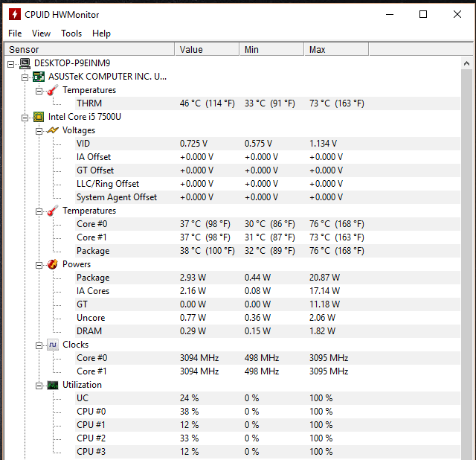This screenshot has width=476, height=460.
Task: Collapse the DESKTOP-P9EINM9 root node
Action: point(10,64)
